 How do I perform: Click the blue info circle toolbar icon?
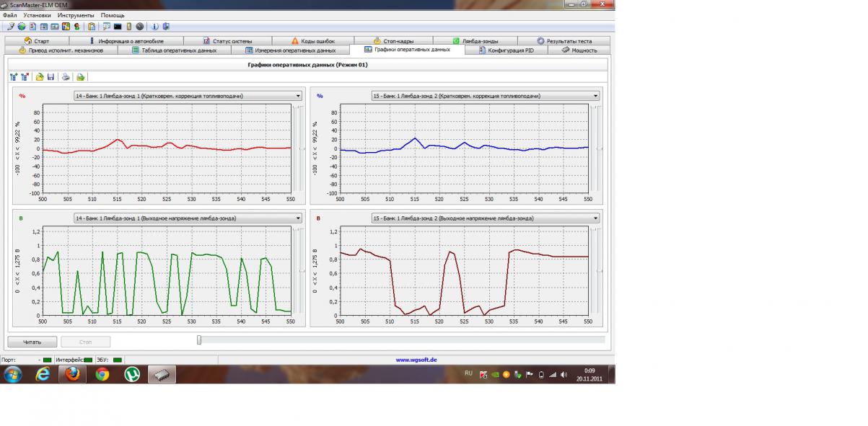(155, 27)
